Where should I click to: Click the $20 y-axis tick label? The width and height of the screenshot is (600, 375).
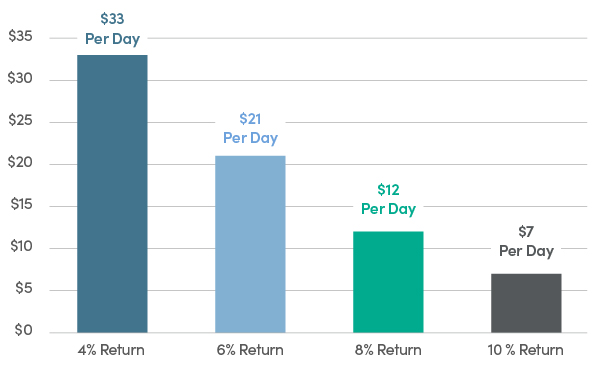pyautogui.click(x=20, y=162)
